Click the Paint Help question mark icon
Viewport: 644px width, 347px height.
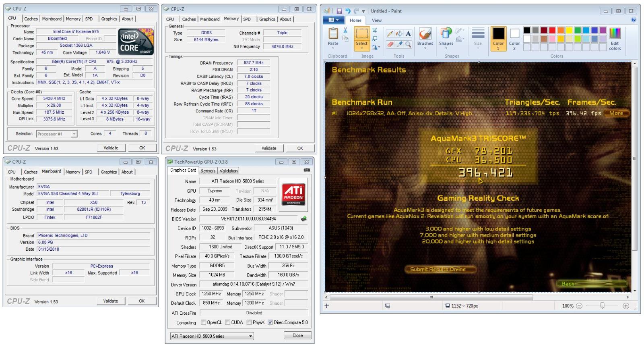pos(634,20)
